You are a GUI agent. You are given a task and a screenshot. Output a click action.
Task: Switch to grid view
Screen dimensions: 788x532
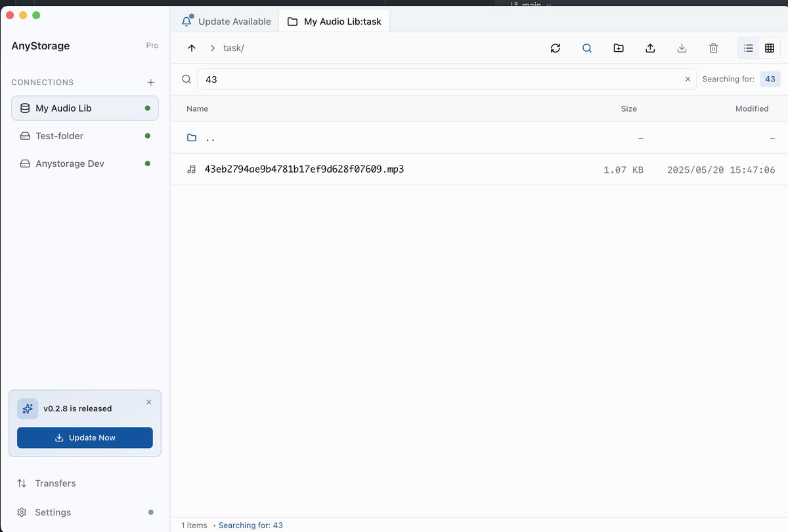[x=770, y=48]
